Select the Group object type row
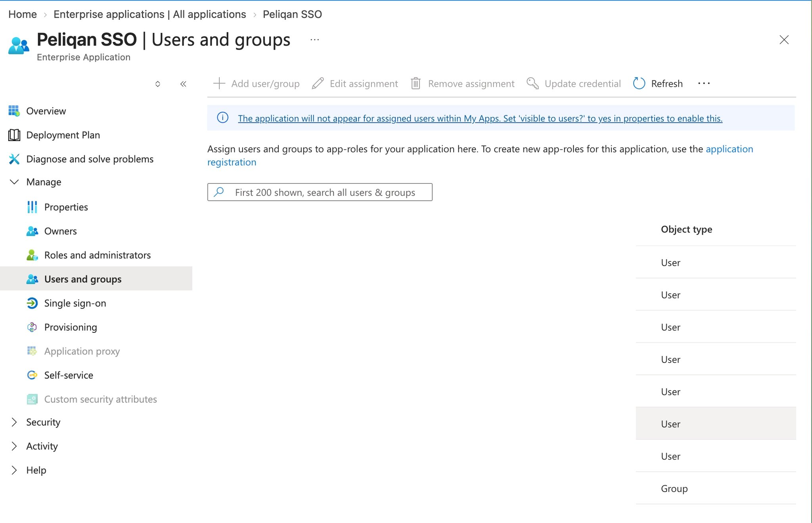 pos(716,488)
